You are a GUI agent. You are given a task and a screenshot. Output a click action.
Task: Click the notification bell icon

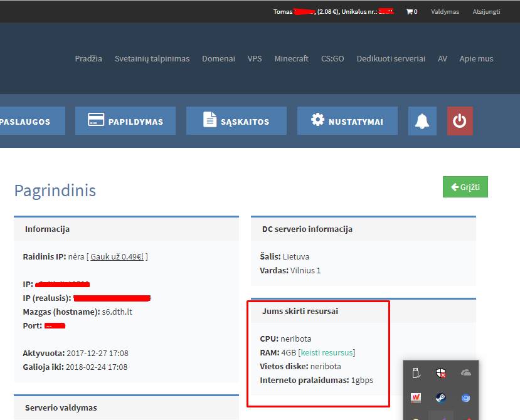(x=422, y=121)
